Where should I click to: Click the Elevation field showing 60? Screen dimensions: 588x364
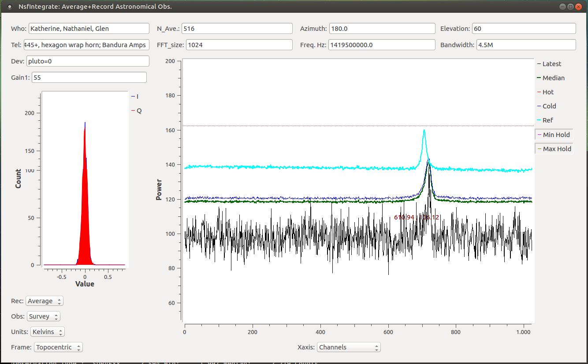pyautogui.click(x=524, y=29)
